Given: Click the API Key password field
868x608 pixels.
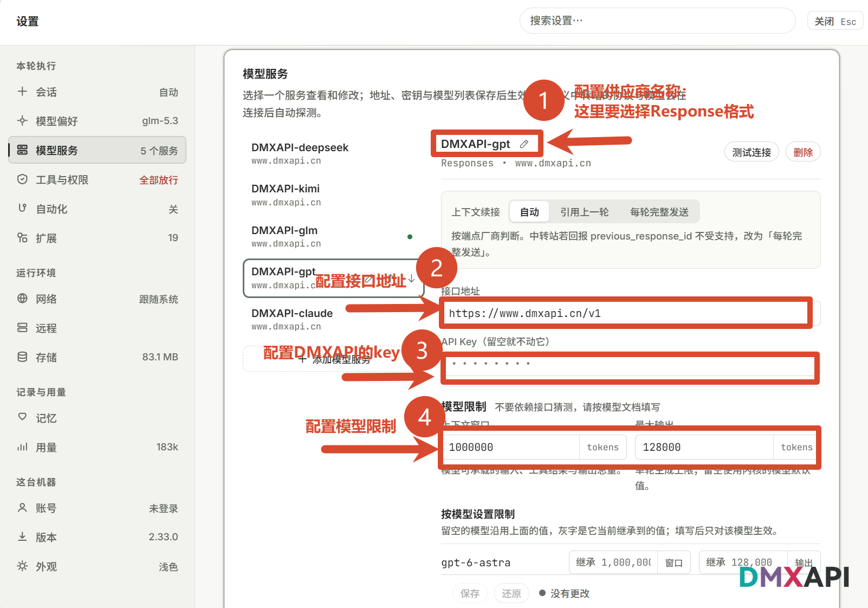Looking at the screenshot, I should (x=631, y=364).
